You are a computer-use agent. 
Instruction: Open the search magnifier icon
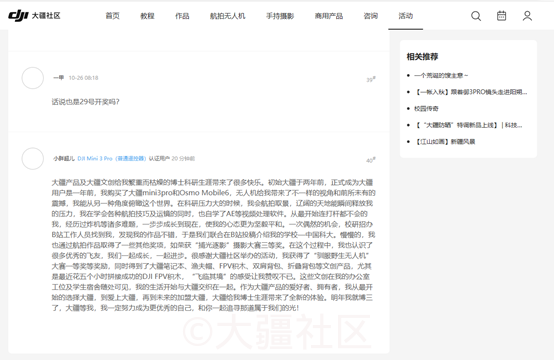[x=476, y=16]
